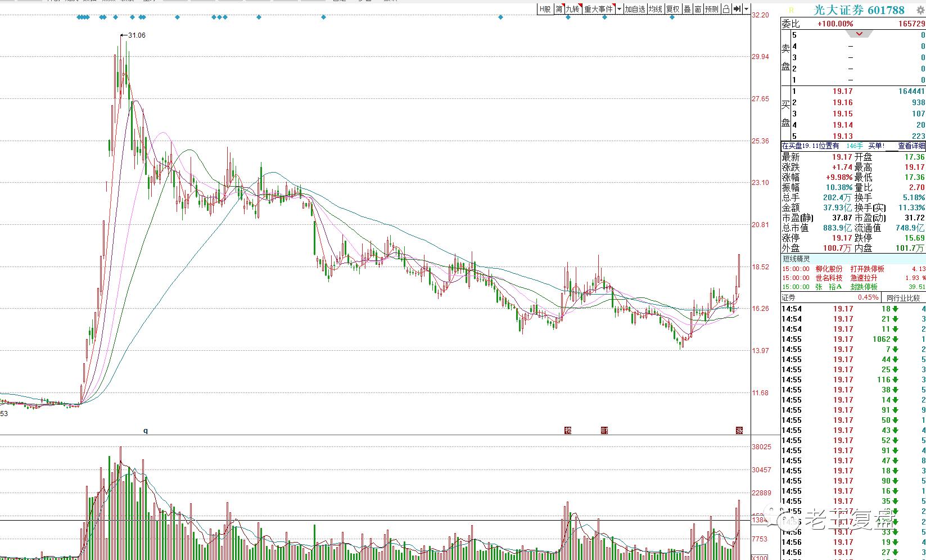Click the jump-to-end arrow icon

(x=737, y=9)
